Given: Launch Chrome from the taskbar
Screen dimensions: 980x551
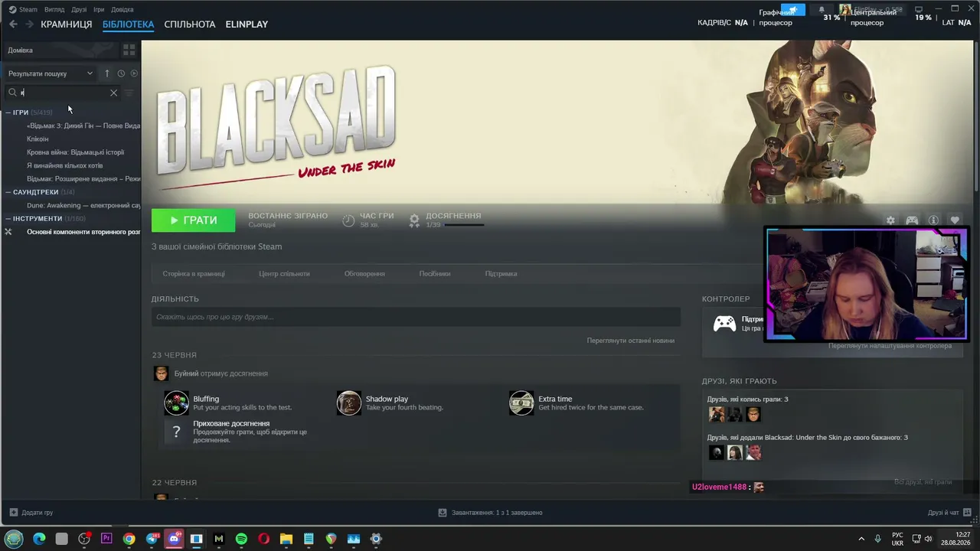Looking at the screenshot, I should click(129, 539).
